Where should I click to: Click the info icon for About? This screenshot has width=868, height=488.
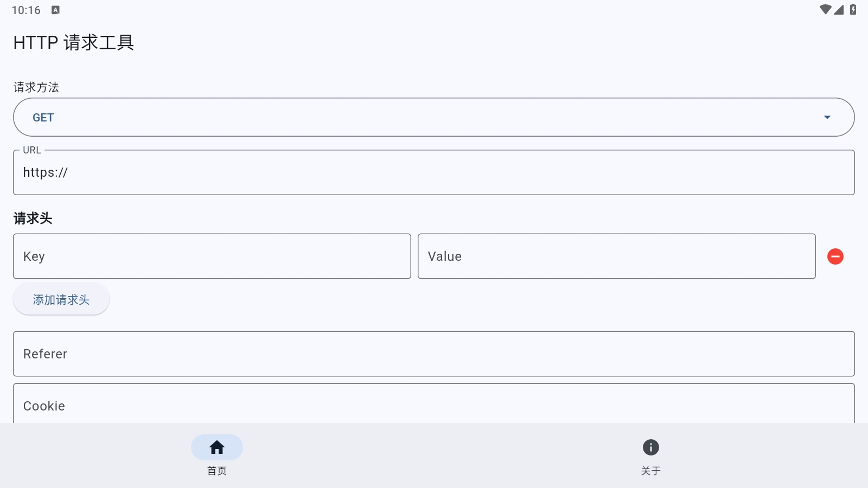[x=650, y=447]
